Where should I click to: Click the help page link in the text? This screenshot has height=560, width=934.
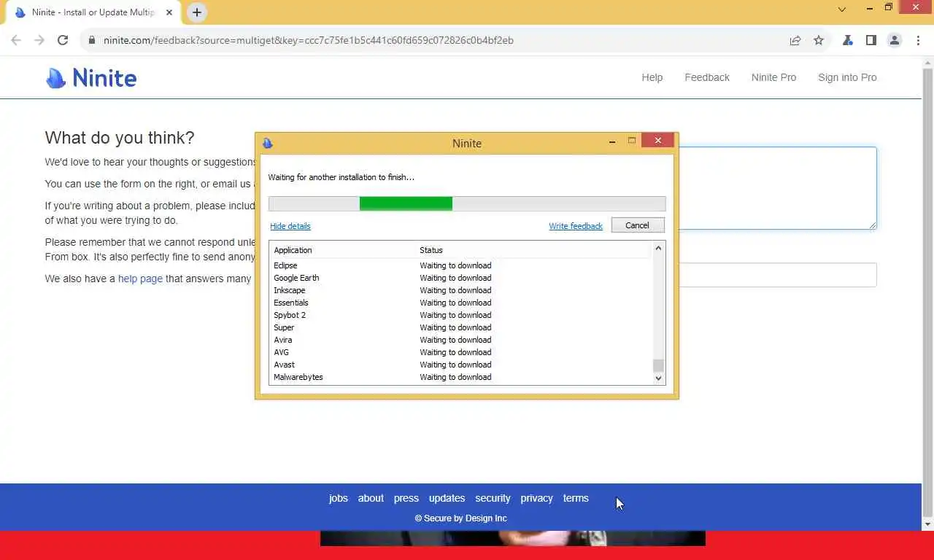click(140, 279)
